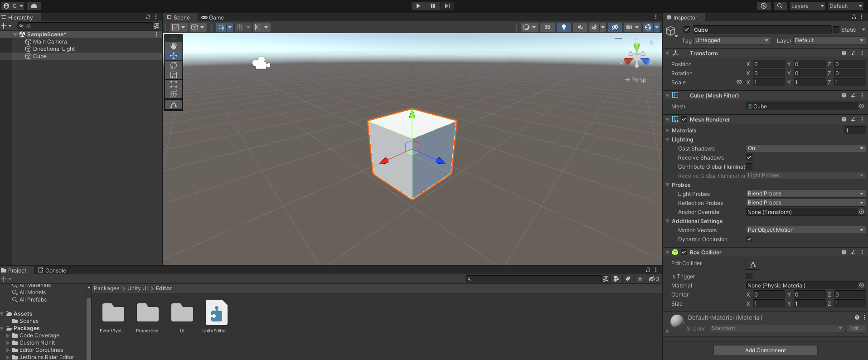Open the Cast Shadows dropdown
868x360 pixels.
(x=806, y=148)
